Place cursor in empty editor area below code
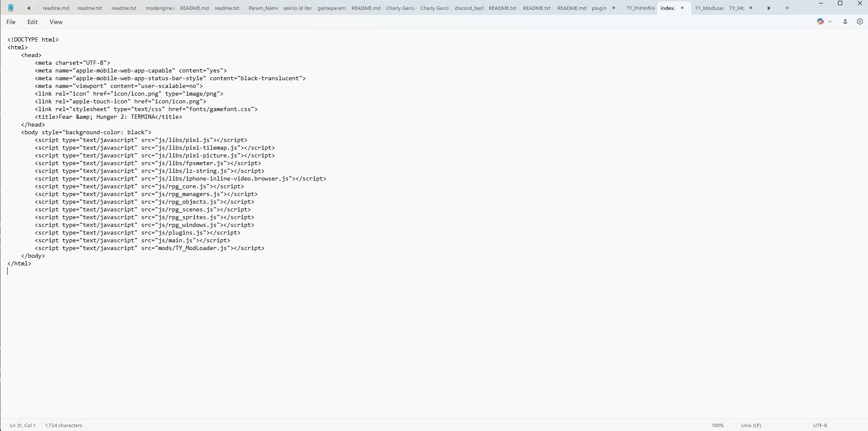Image resolution: width=868 pixels, height=431 pixels. click(434, 343)
